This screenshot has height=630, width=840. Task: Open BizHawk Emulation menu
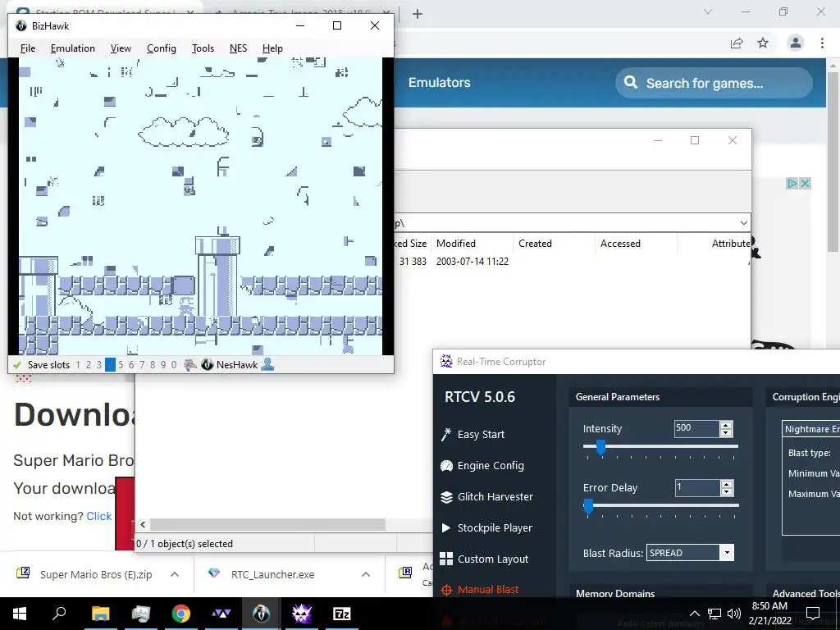(73, 48)
